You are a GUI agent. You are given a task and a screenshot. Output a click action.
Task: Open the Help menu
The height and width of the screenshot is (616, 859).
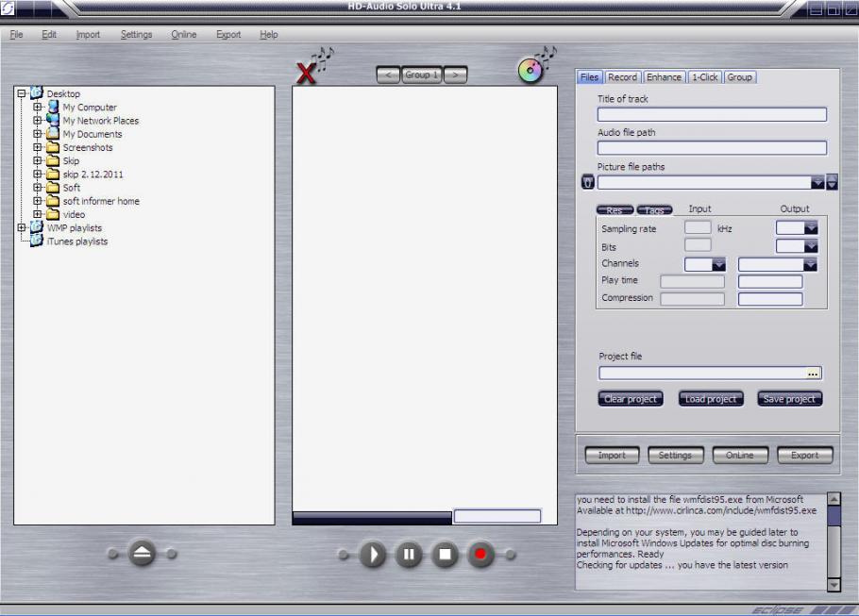coord(268,35)
